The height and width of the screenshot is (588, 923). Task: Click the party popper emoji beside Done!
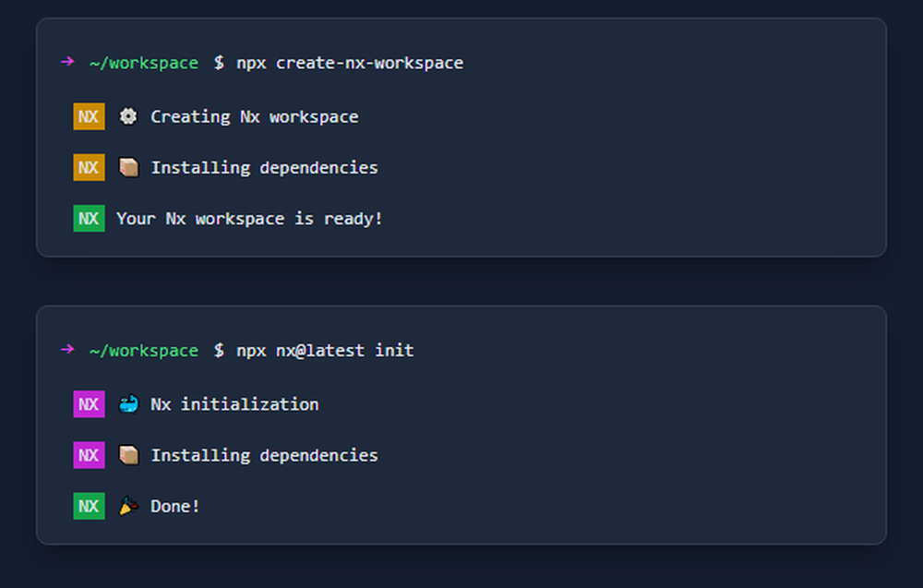click(128, 506)
